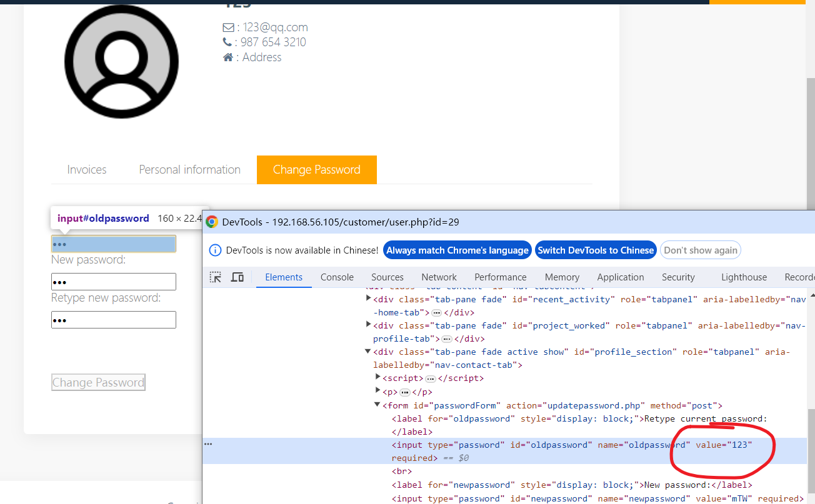Image resolution: width=815 pixels, height=504 pixels.
Task: Expand the script element node
Action: point(377,378)
